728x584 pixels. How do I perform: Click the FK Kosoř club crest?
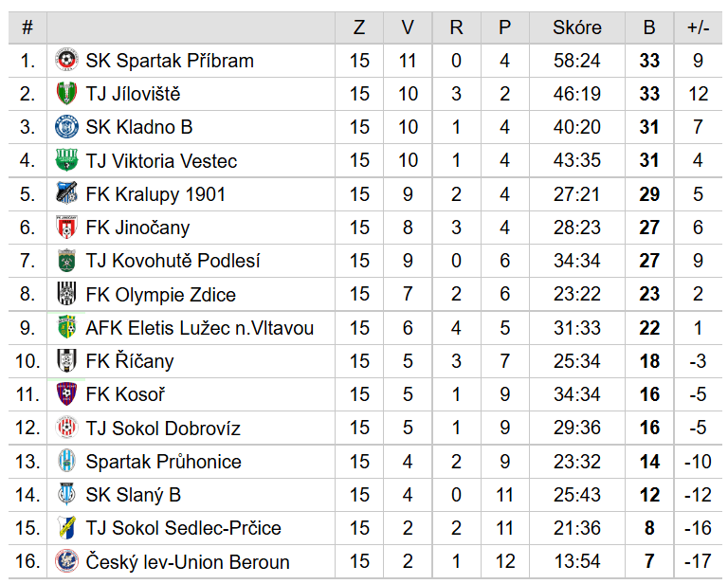click(66, 394)
